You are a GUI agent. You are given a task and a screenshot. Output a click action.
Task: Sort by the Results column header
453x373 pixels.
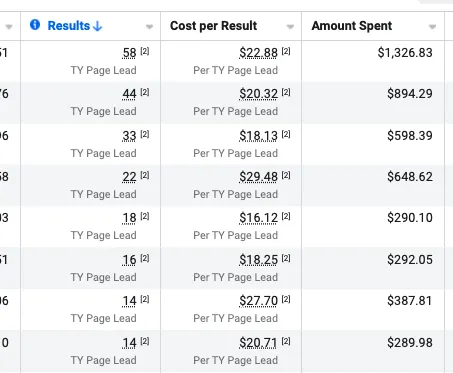(x=69, y=26)
